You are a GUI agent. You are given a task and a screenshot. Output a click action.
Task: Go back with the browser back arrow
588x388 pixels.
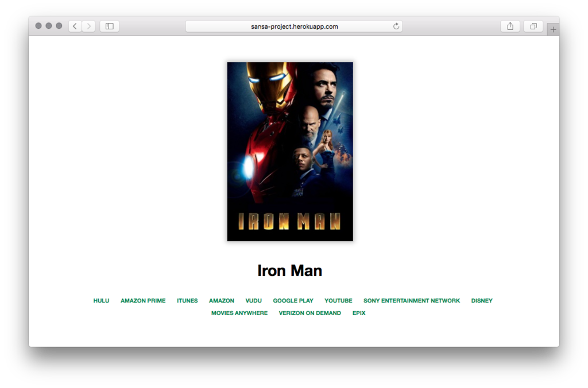point(75,26)
